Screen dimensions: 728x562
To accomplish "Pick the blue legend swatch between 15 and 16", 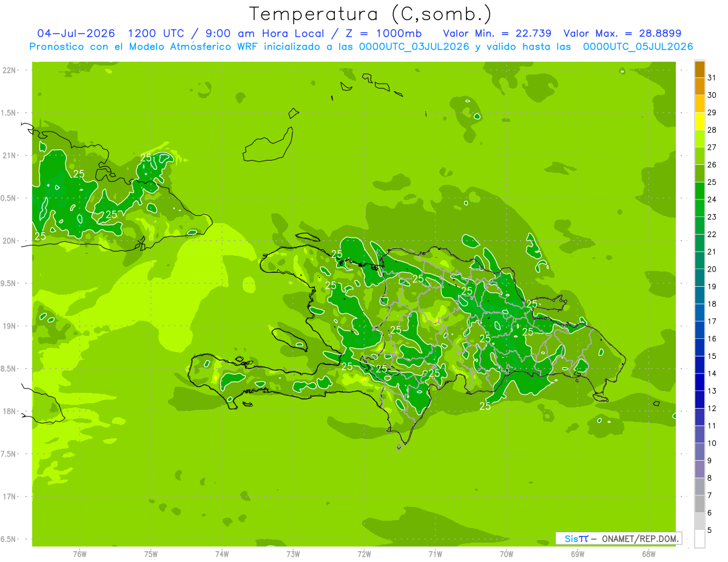I will [699, 347].
